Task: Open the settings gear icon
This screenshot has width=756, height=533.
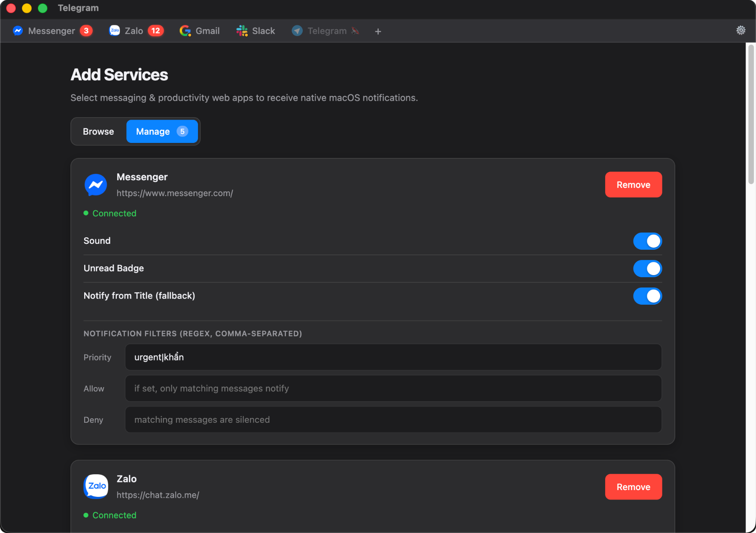Action: click(741, 30)
